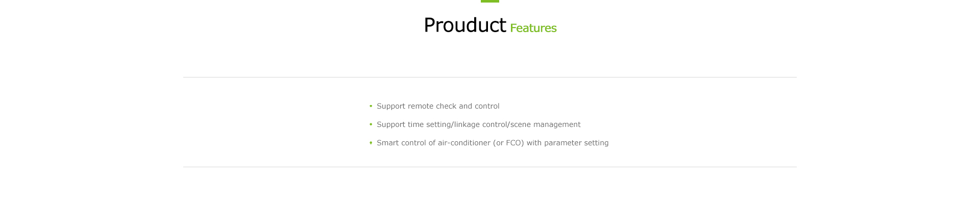
Task: Click the green bullet before 'Support remote check'
Action: (x=371, y=106)
